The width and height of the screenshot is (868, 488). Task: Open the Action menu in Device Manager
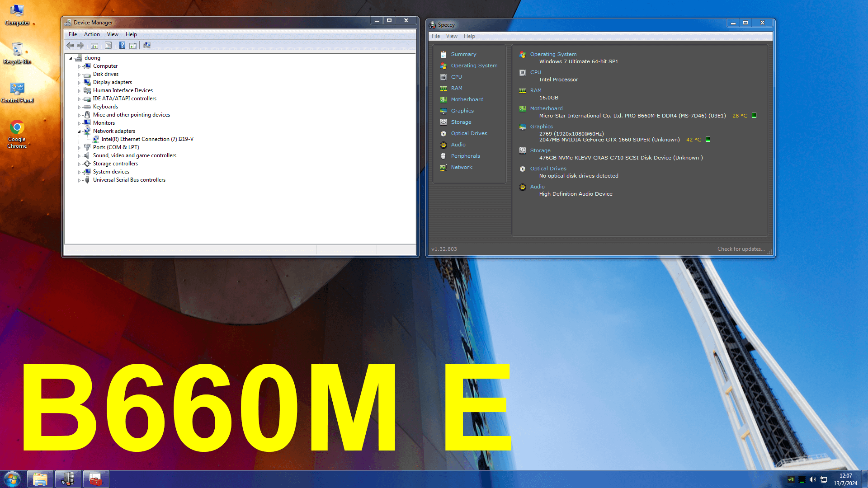(92, 34)
